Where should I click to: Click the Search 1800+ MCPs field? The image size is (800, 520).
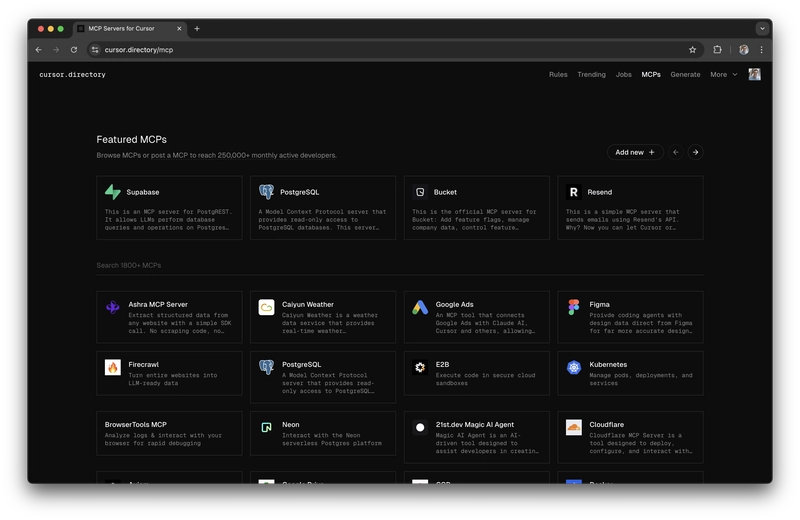click(399, 265)
